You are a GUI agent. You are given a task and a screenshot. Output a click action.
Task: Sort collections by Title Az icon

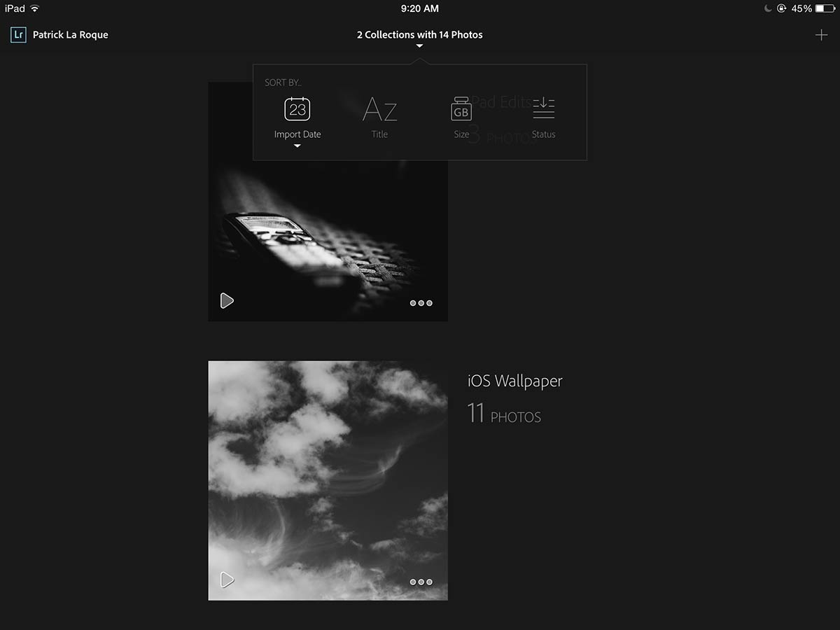pos(379,110)
